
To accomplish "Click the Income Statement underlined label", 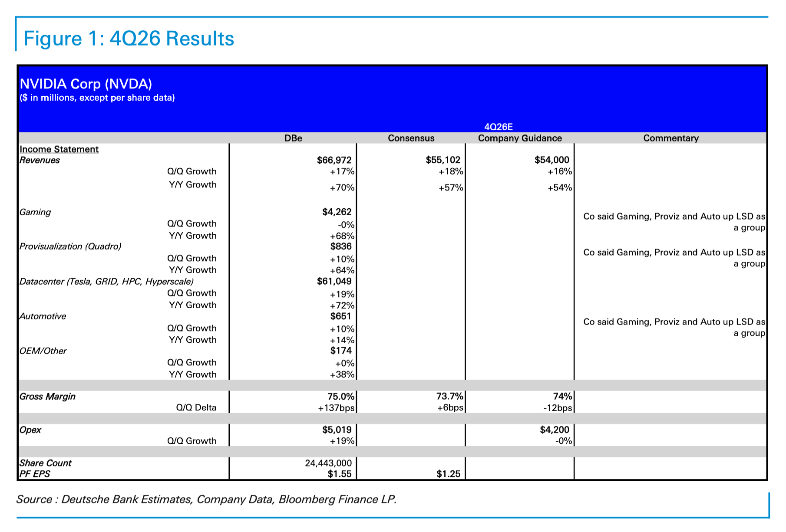I will 59,149.
